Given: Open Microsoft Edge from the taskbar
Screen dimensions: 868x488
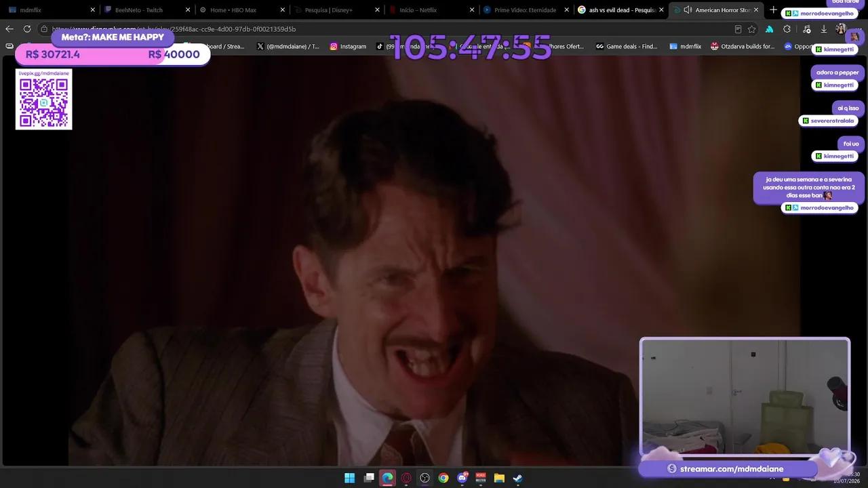Looking at the screenshot, I should pyautogui.click(x=387, y=478).
